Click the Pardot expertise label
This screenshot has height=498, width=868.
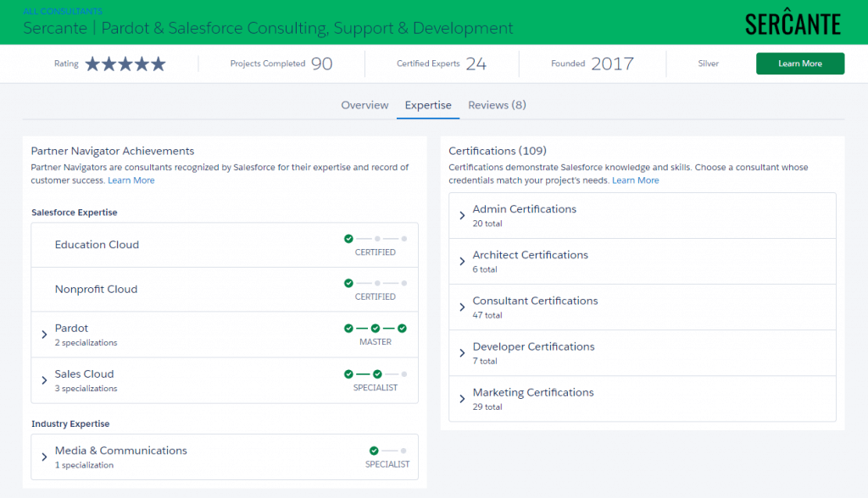tap(71, 328)
